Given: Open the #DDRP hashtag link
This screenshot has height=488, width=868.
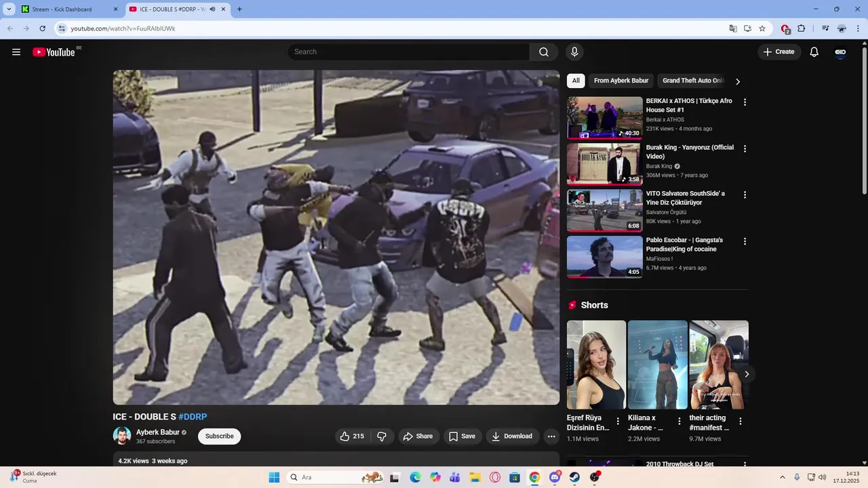Looking at the screenshot, I should click(x=193, y=417).
